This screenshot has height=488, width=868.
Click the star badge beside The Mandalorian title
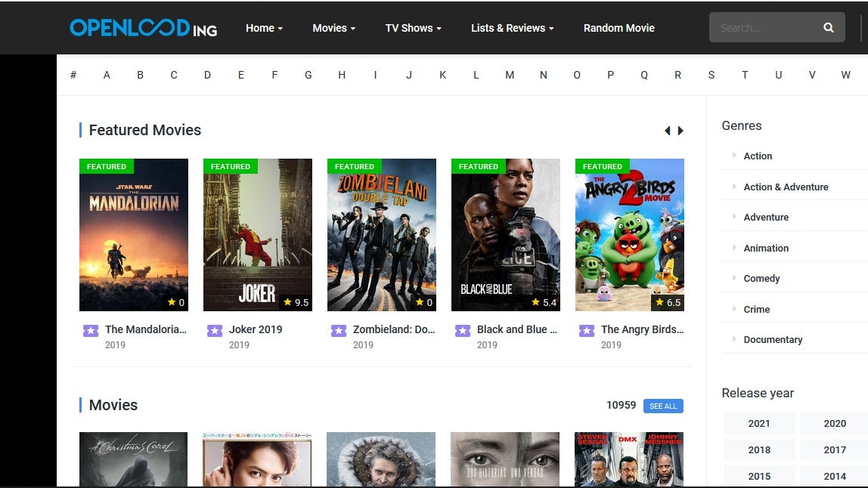click(x=91, y=331)
